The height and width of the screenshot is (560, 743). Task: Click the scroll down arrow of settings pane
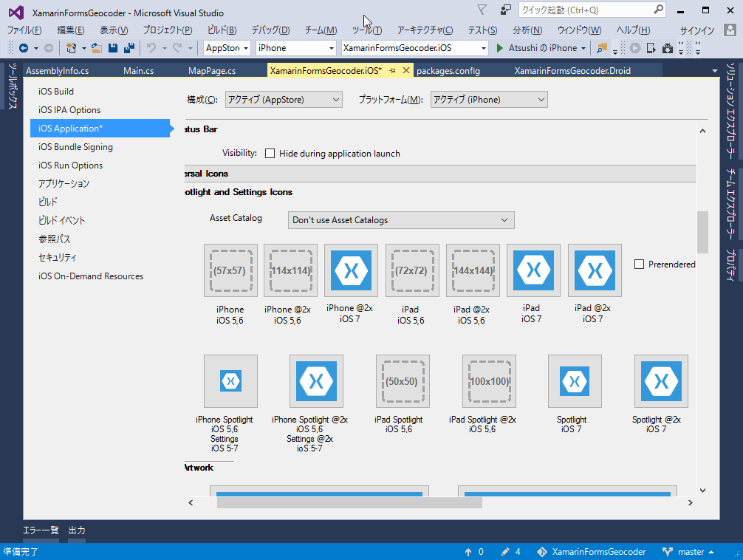pyautogui.click(x=702, y=491)
